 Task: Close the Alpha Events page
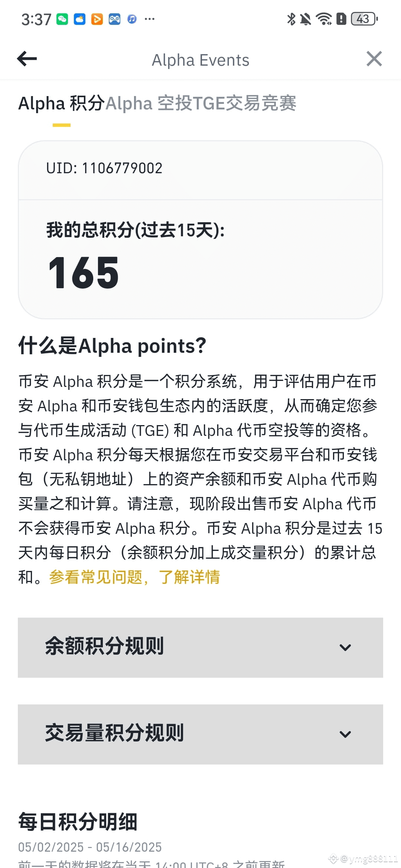pos(374,59)
